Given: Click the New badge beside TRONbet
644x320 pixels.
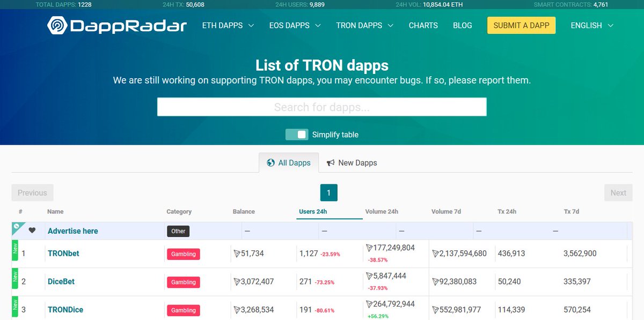Looking at the screenshot, I should point(15,250).
